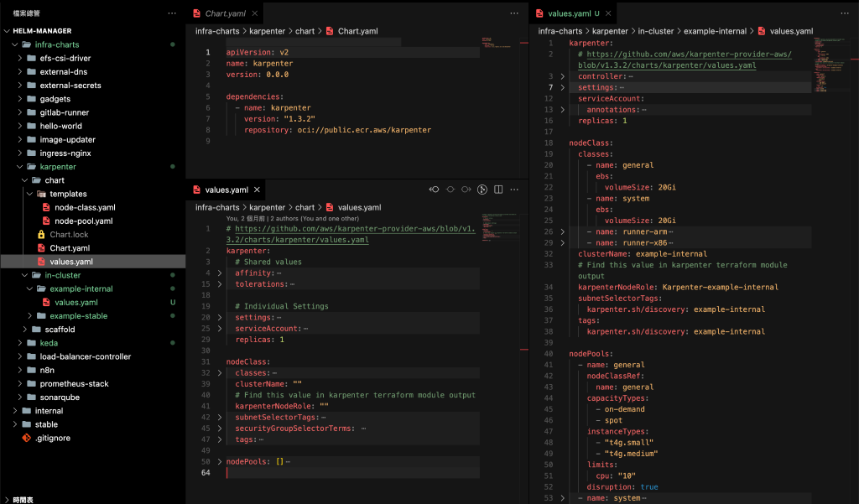Expand the n8n folder
Image resolution: width=859 pixels, height=504 pixels.
[x=20, y=371]
